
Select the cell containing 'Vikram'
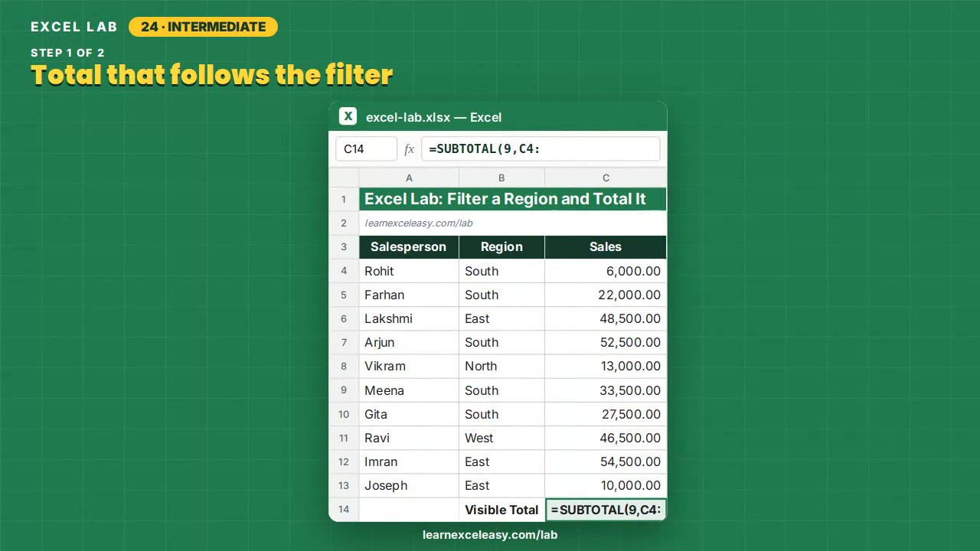coord(409,366)
